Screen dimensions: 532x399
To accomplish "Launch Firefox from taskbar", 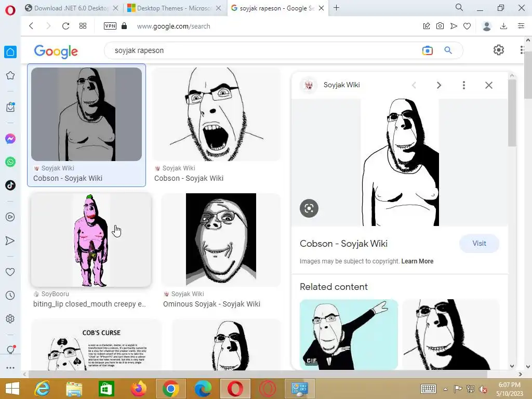I will click(138, 389).
